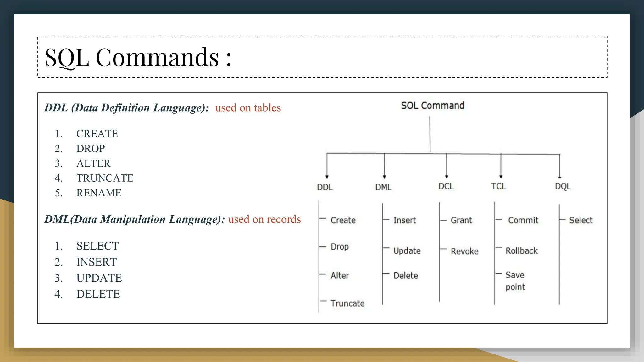This screenshot has height=362, width=644.
Task: Select the CREATE list item
Action: coord(97,134)
